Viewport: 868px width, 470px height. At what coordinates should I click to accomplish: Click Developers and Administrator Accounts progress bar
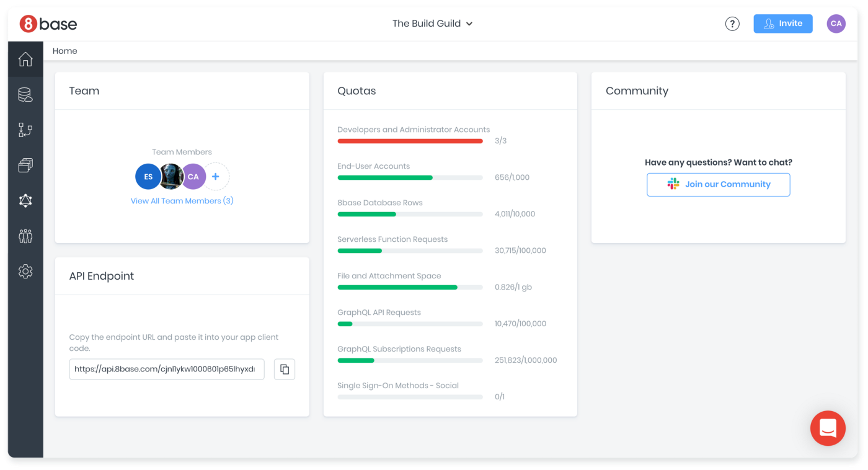click(x=410, y=141)
